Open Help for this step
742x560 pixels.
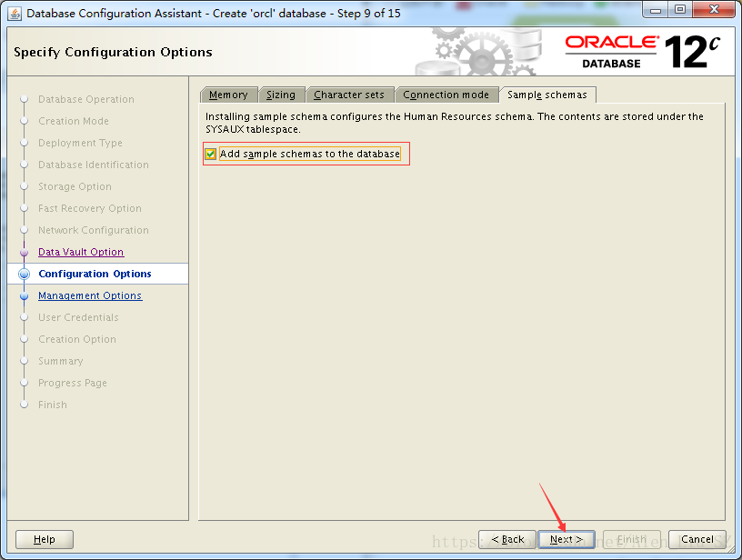point(45,539)
